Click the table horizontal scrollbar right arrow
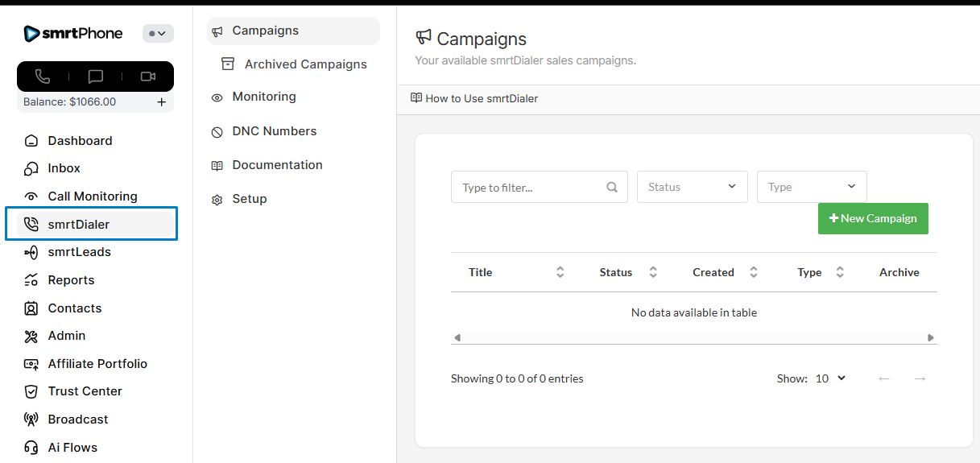Screen dimensions: 980x463 [x=930, y=338]
